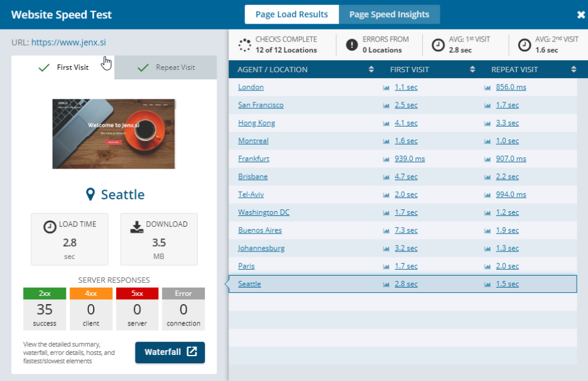Click the Load Time 2.8 sec card

click(x=70, y=240)
